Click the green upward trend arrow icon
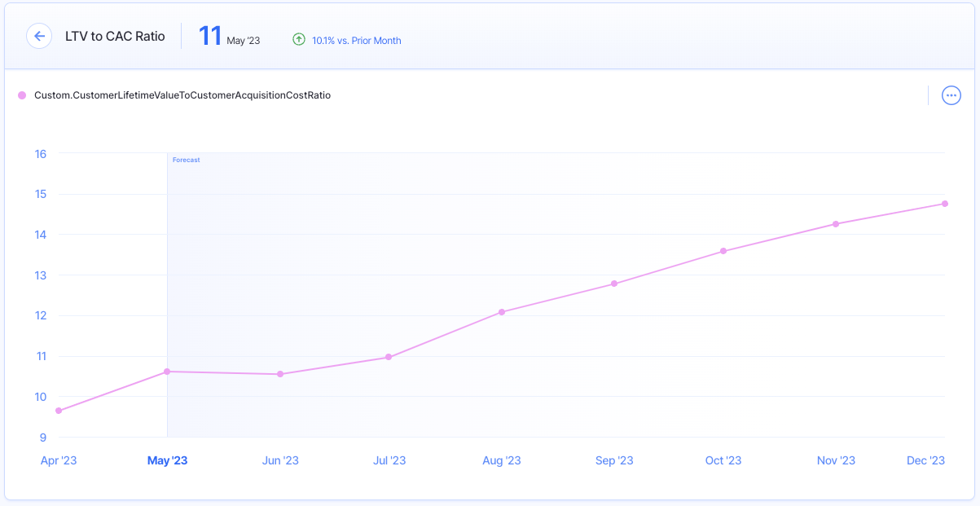The height and width of the screenshot is (506, 980). coord(299,39)
